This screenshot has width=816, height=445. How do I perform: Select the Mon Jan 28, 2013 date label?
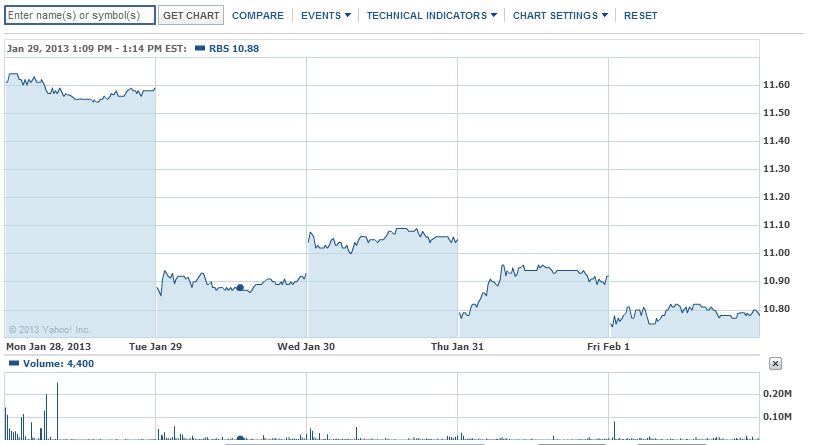(48, 346)
